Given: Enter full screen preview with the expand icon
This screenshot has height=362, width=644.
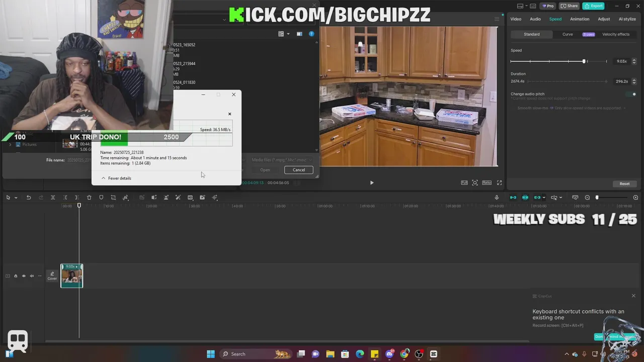Looking at the screenshot, I should 500,183.
